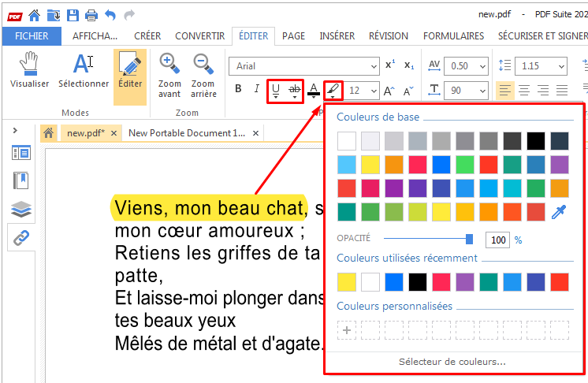
Task: Switch to CRÉER ribbon tab
Action: tap(147, 36)
